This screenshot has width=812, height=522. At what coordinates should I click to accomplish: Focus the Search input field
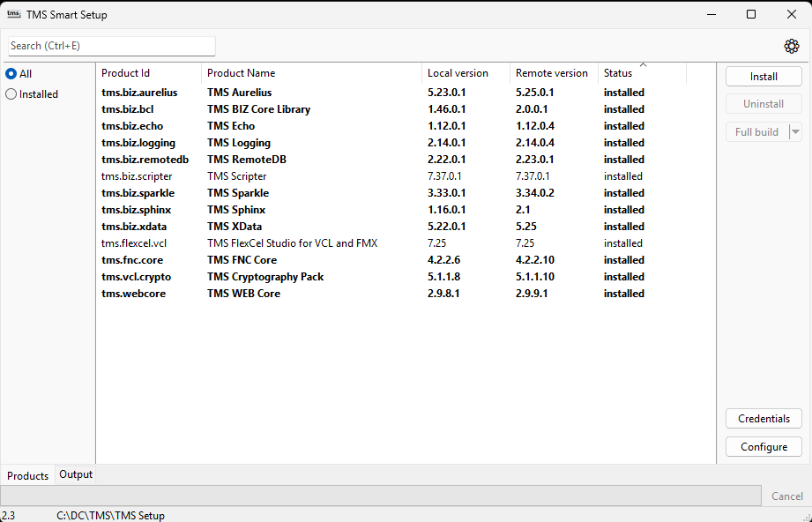(112, 46)
